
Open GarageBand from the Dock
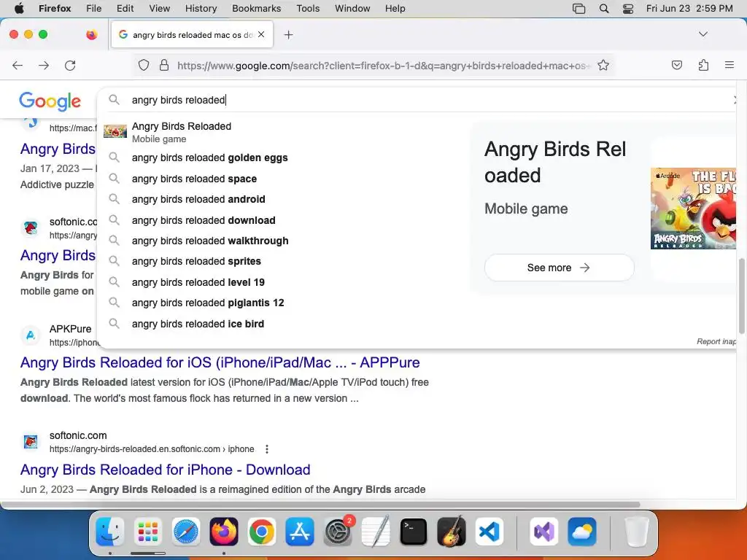(x=451, y=532)
